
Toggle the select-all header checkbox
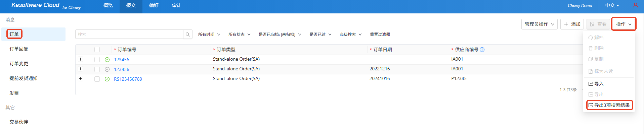pos(97,50)
